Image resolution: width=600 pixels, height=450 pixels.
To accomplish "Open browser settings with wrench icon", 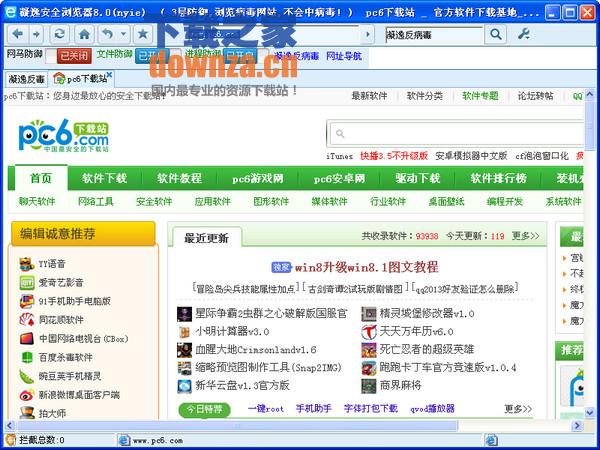I will coord(523,34).
